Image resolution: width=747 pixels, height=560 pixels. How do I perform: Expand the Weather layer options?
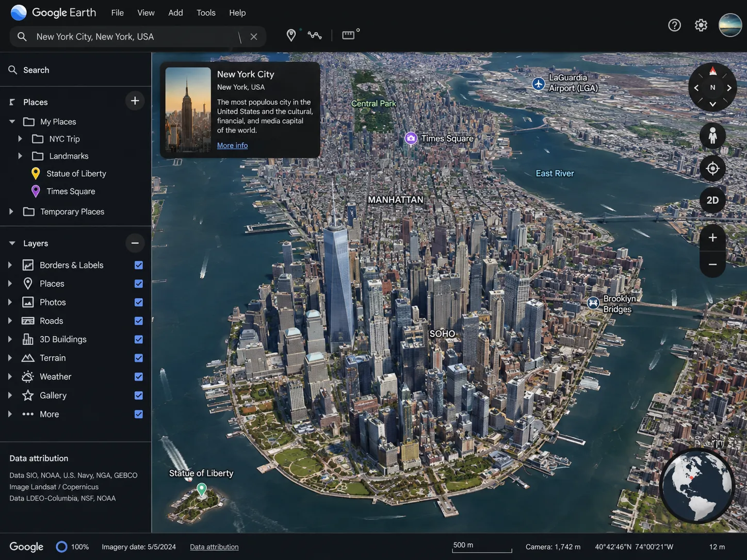(10, 376)
